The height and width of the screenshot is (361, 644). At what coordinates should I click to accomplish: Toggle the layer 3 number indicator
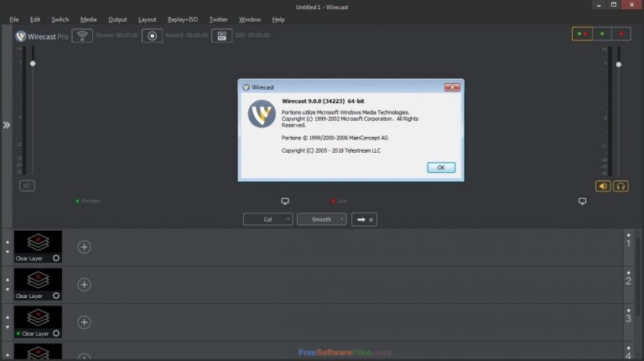(x=628, y=316)
